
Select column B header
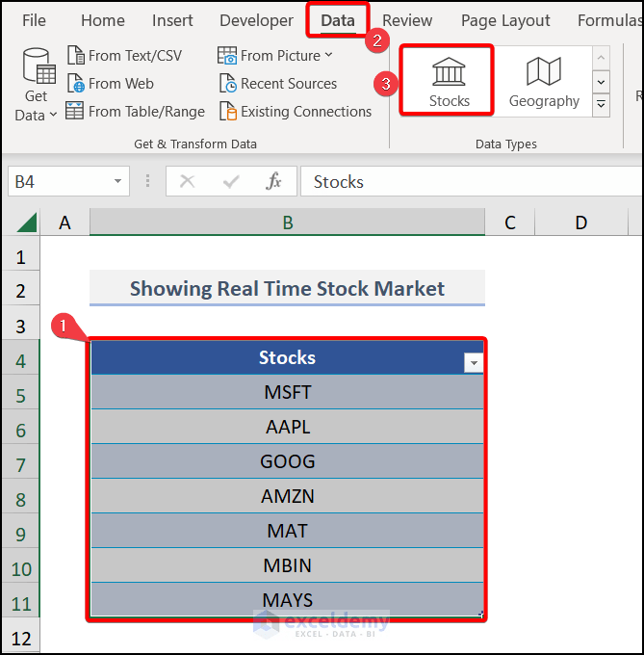(x=287, y=223)
